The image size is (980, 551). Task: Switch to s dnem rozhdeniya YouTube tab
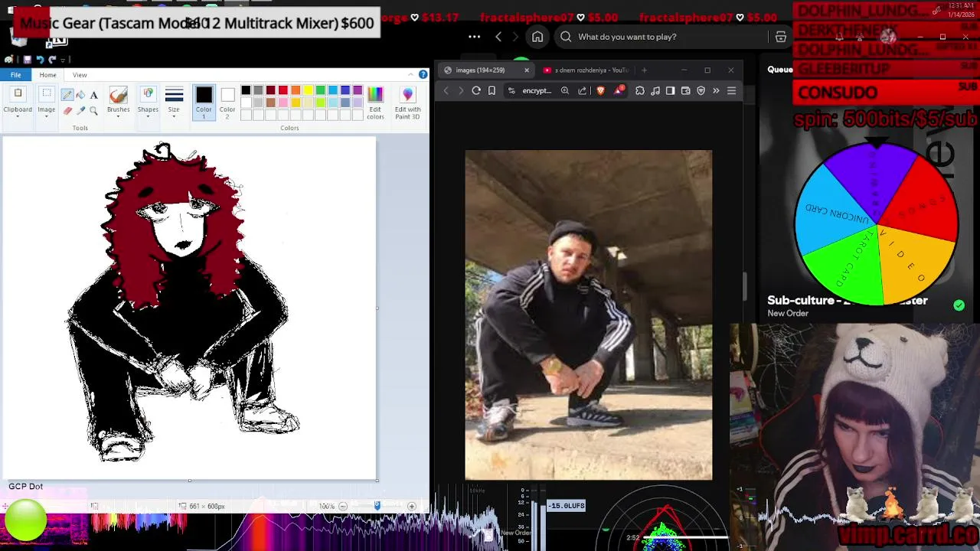586,70
